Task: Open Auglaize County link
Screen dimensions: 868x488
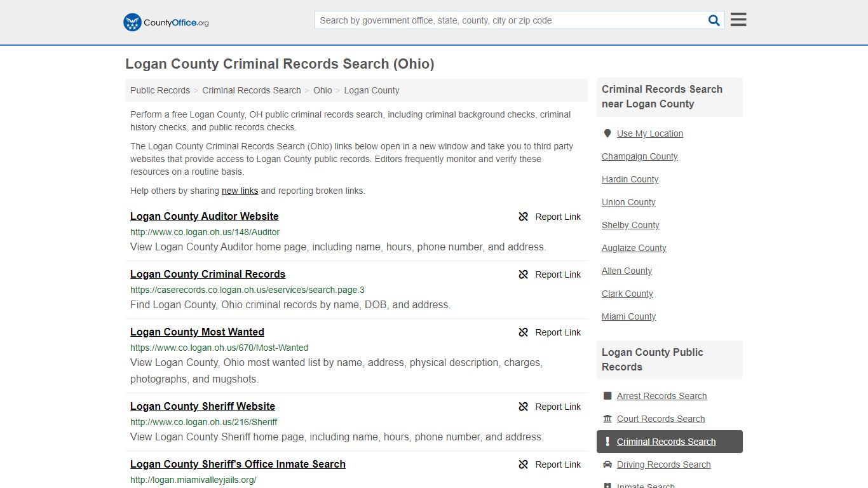Action: (634, 248)
